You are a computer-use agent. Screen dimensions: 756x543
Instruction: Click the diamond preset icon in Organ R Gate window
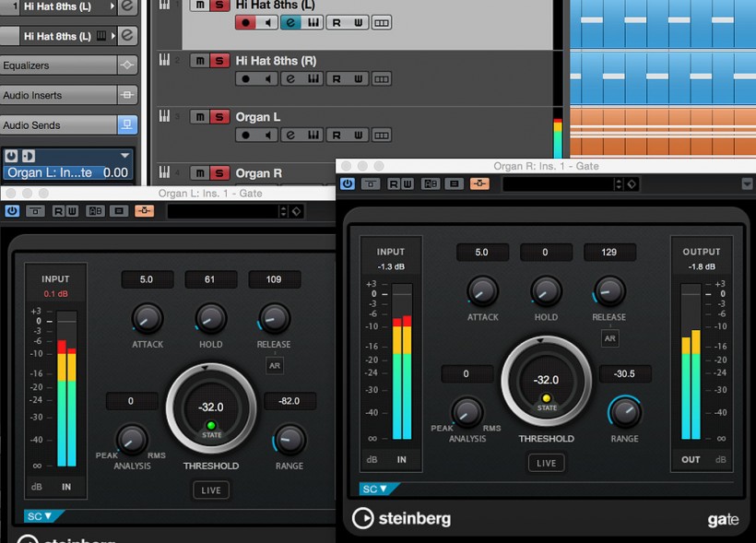[x=632, y=184]
